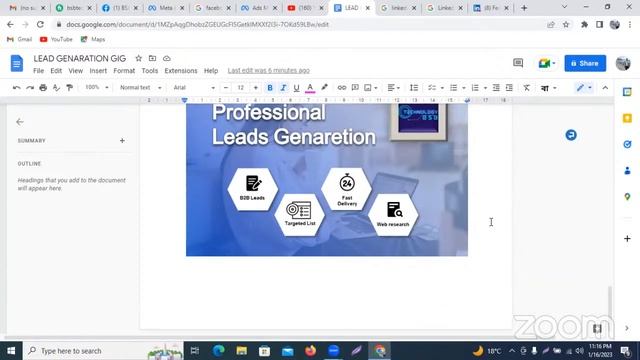Open the text alignment dropdown
This screenshot has width=640, height=360.
click(393, 88)
